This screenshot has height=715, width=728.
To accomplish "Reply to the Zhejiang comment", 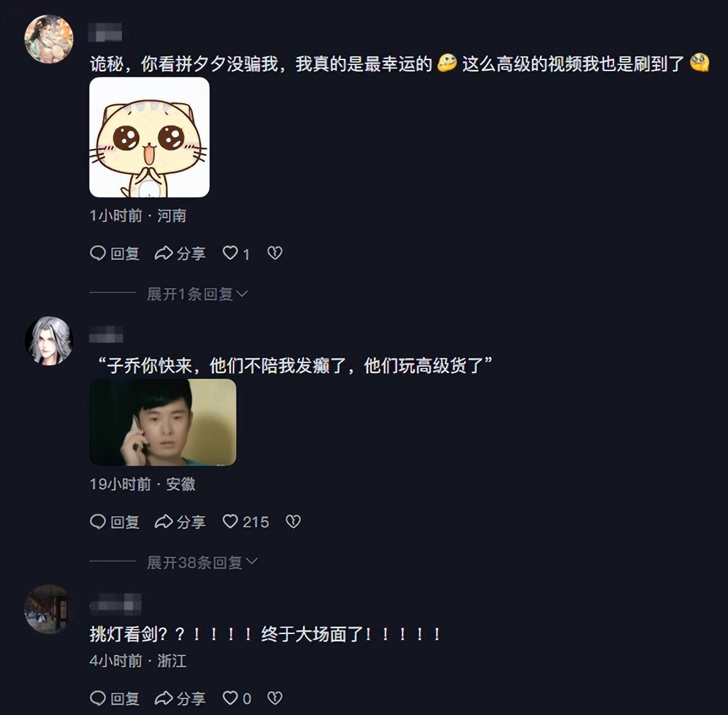I will [x=115, y=698].
